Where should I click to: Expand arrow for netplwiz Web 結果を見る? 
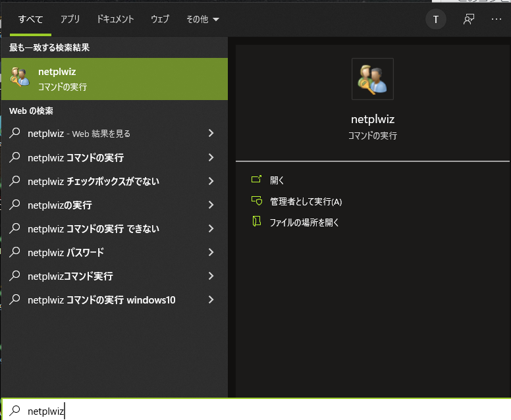211,134
